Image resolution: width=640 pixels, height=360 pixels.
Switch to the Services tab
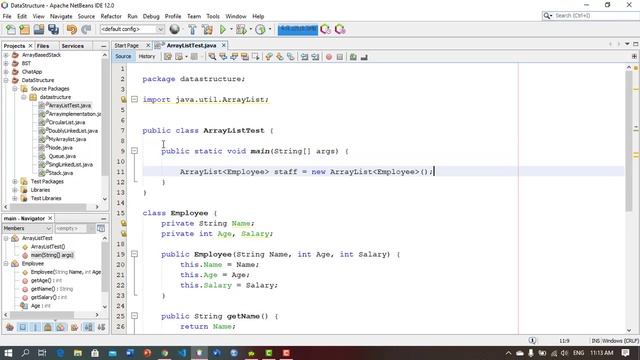point(73,46)
